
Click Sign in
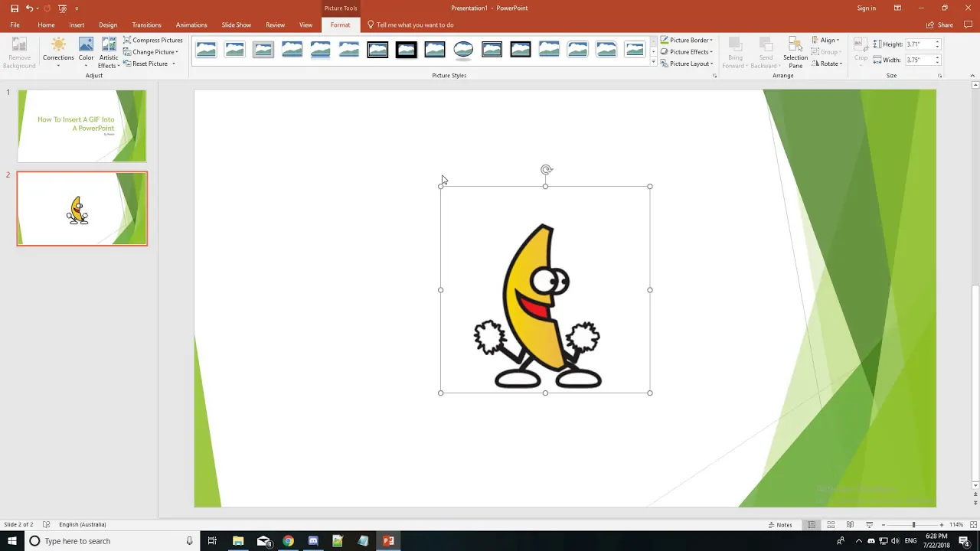[x=867, y=8]
